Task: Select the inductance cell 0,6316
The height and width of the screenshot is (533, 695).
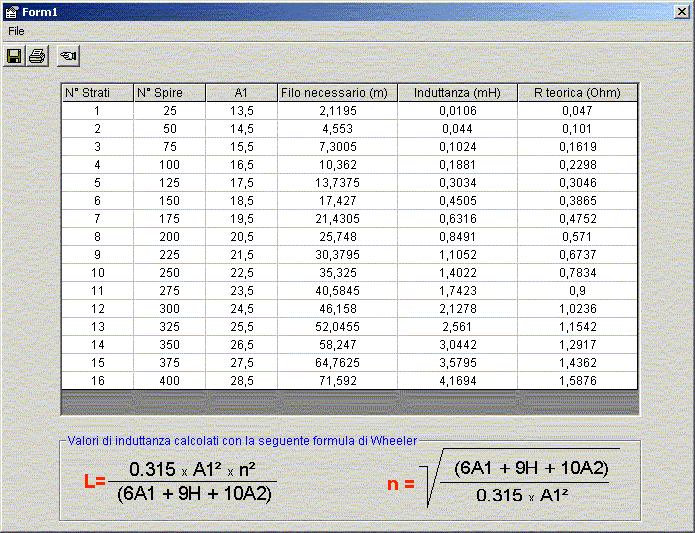Action: [x=458, y=219]
